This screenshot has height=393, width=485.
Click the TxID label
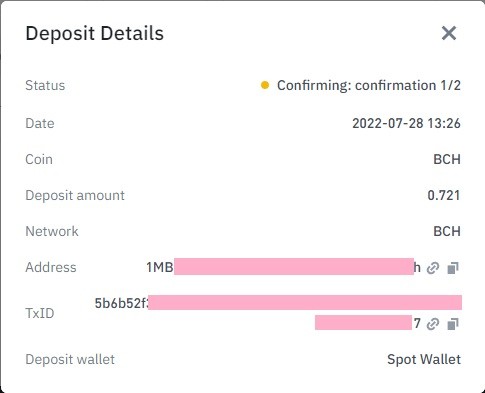pos(40,313)
